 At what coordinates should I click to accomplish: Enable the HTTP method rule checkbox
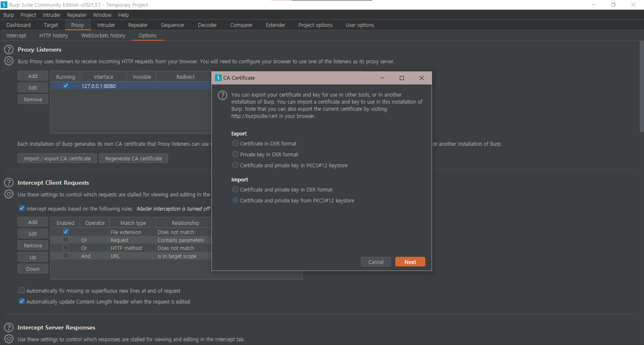click(x=65, y=248)
